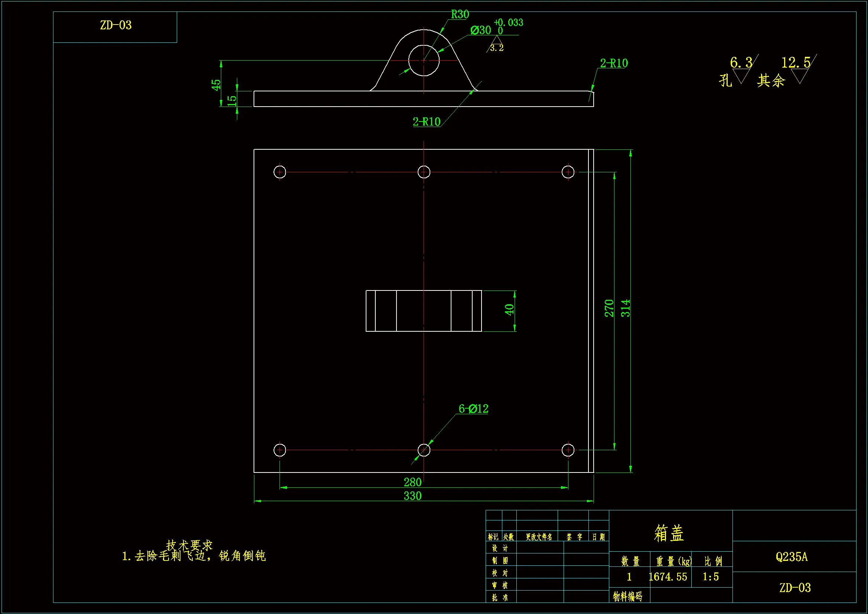
Task: Select the 箱盖 title text
Action: point(669,533)
